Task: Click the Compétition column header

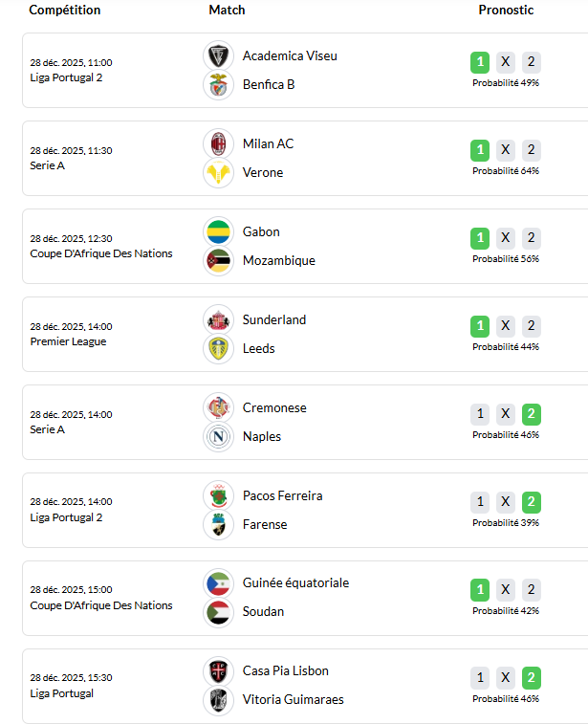Action: click(x=65, y=10)
